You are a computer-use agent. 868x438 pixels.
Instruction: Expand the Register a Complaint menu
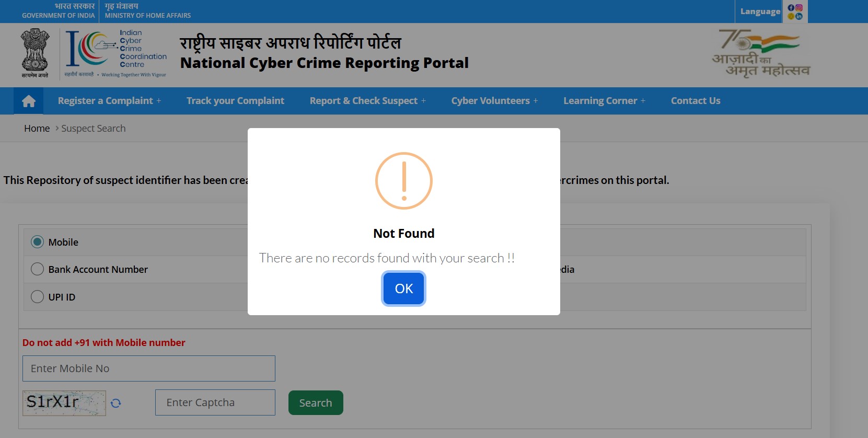(109, 101)
